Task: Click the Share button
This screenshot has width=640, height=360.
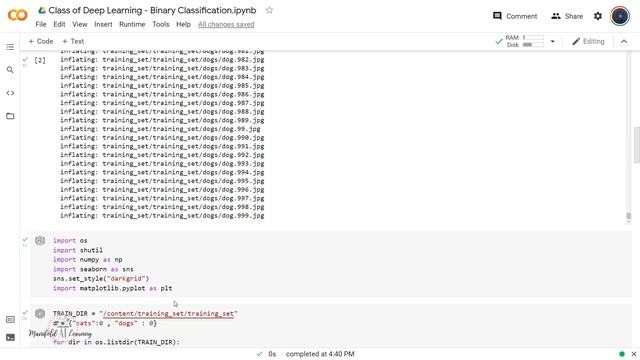Action: [x=567, y=16]
